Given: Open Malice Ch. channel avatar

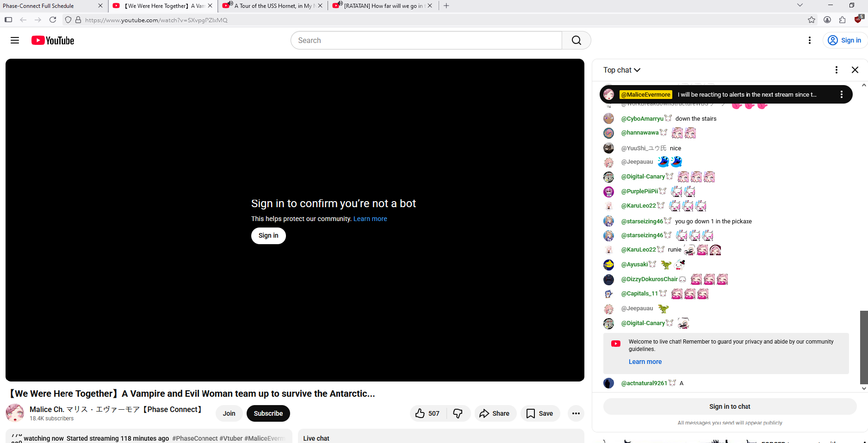Looking at the screenshot, I should [15, 413].
